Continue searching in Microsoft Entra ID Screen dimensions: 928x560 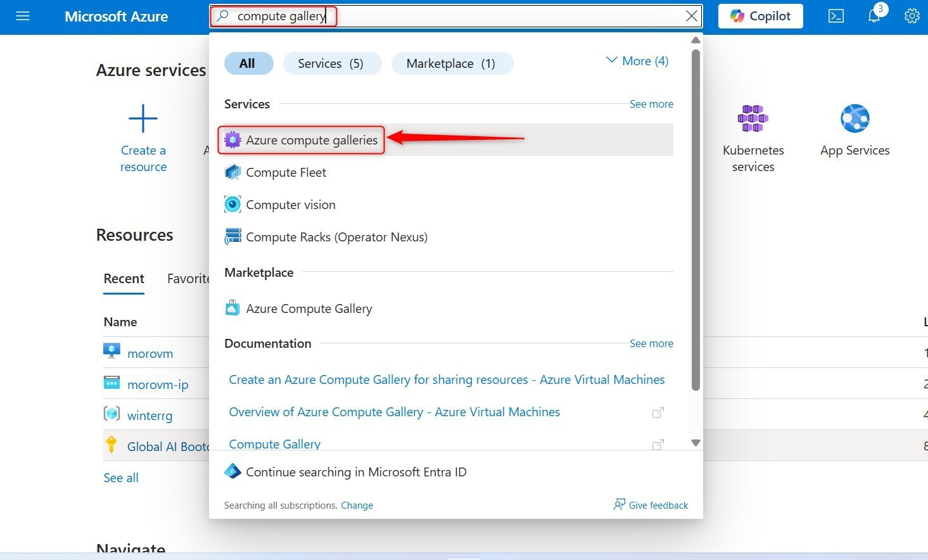point(356,472)
